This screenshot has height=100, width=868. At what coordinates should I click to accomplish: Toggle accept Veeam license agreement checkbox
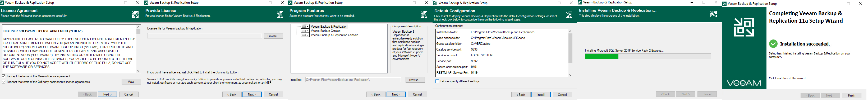tap(4, 77)
